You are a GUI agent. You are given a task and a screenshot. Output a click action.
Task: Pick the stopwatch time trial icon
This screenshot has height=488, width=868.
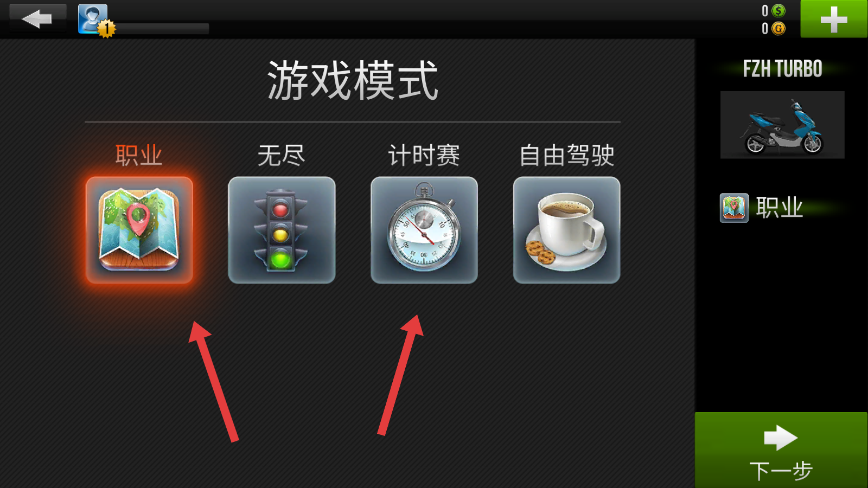pos(424,230)
